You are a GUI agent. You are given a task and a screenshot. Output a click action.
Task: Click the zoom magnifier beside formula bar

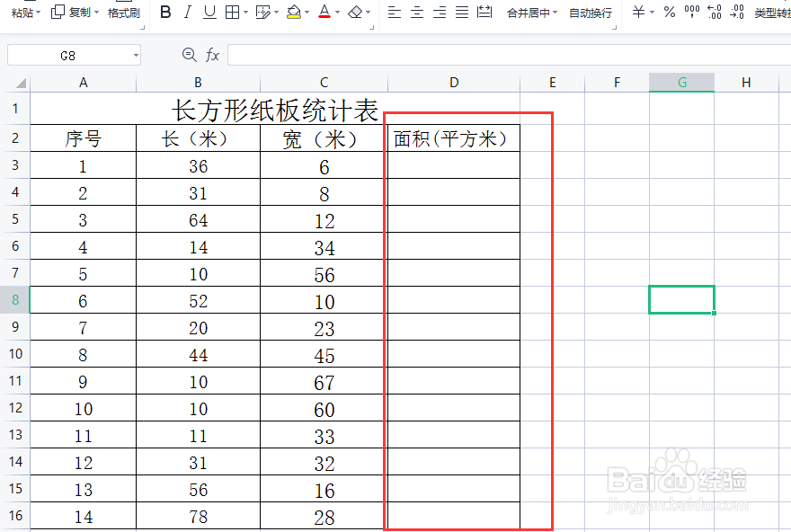point(189,55)
